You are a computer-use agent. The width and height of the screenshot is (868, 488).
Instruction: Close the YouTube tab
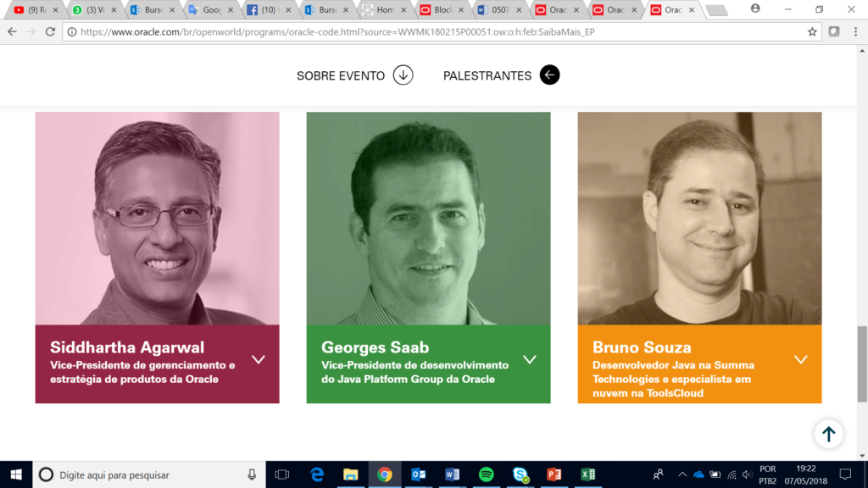(55, 10)
